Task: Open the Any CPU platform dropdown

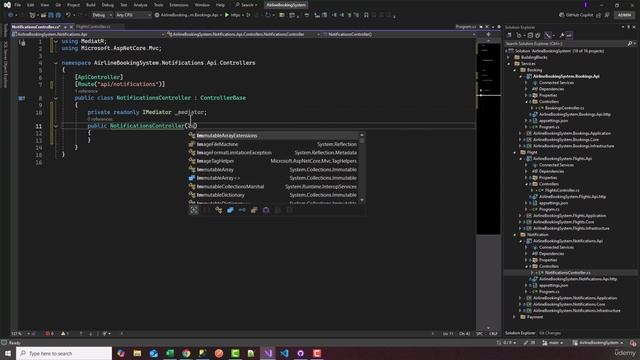Action: coord(133,15)
